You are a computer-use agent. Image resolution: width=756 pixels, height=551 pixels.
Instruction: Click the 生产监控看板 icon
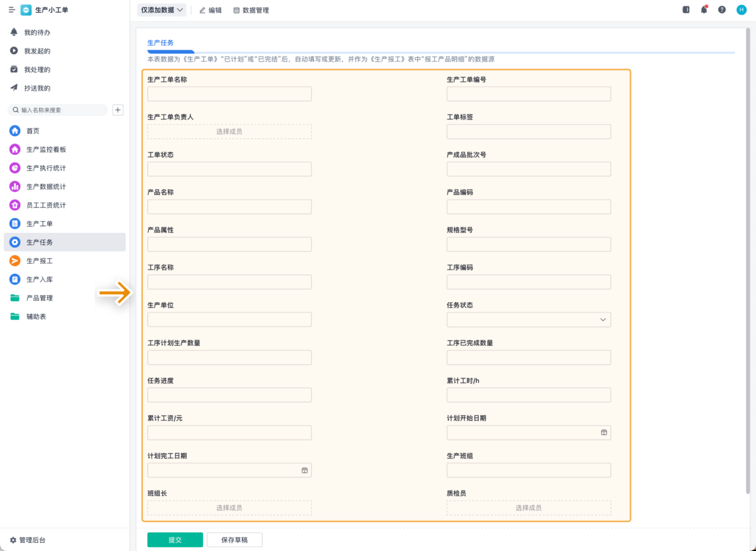[15, 149]
